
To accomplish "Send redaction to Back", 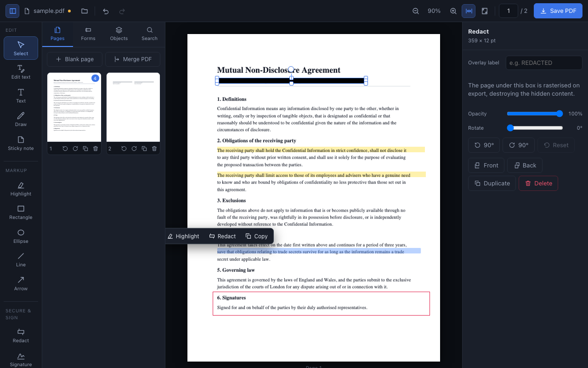I will point(525,165).
